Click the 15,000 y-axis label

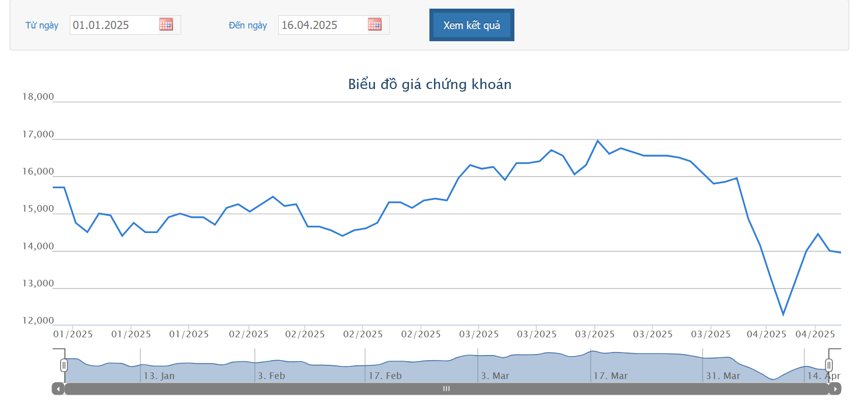[x=38, y=209]
